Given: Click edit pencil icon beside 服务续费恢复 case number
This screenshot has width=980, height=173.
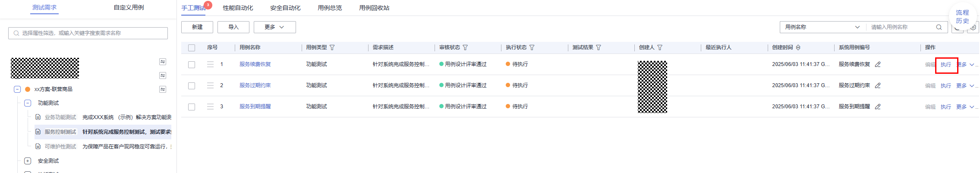Looking at the screenshot, I should click(x=878, y=64).
